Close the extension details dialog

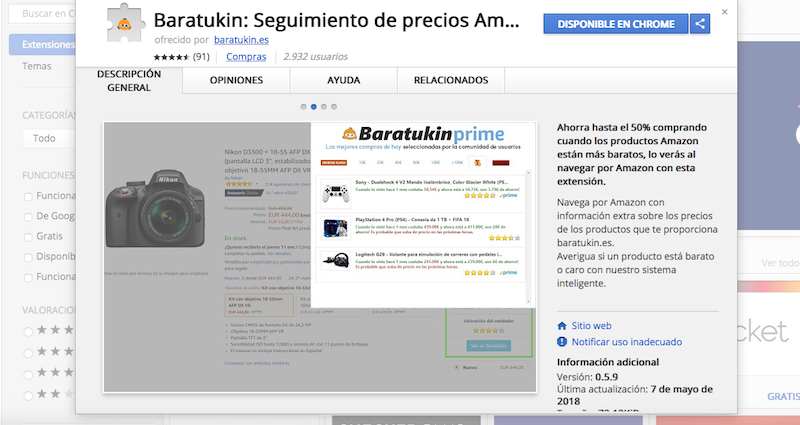724,12
